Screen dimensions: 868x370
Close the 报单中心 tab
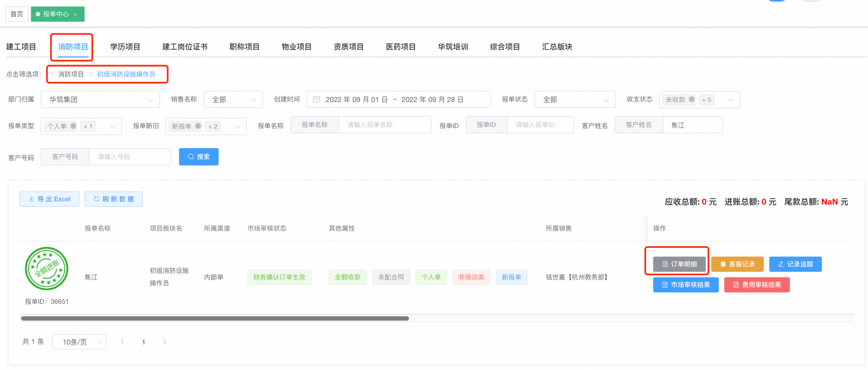76,14
